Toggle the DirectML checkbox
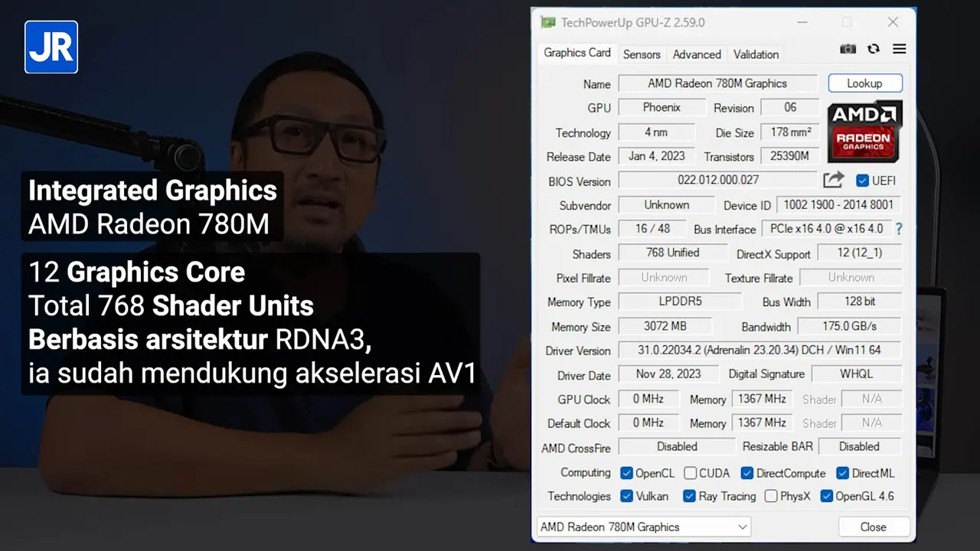980x551 pixels. coord(843,473)
